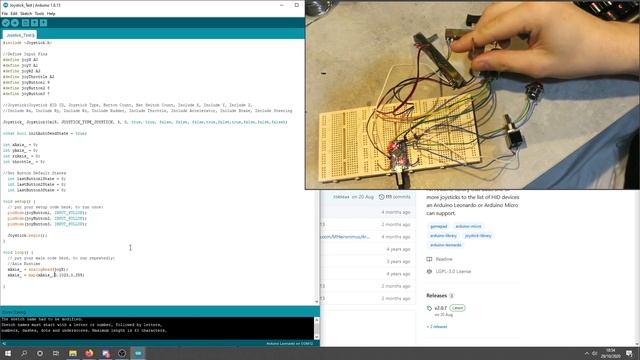
Task: Click the joystick-library topic tag
Action: tap(478, 236)
